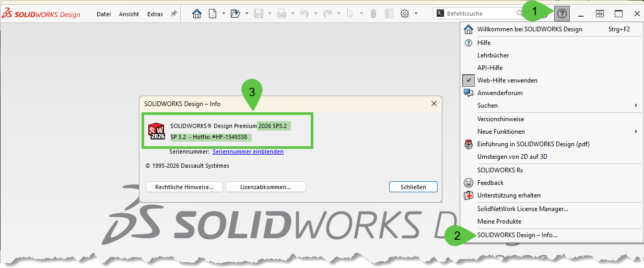Viewport: 644px width, 268px height.
Task: Click Lizenzabkommen button
Action: point(266,187)
